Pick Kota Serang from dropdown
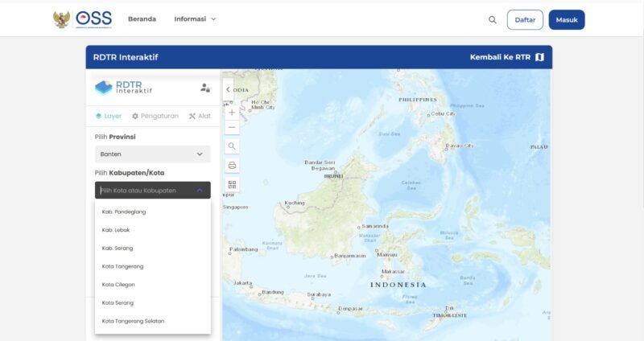 [x=153, y=303]
